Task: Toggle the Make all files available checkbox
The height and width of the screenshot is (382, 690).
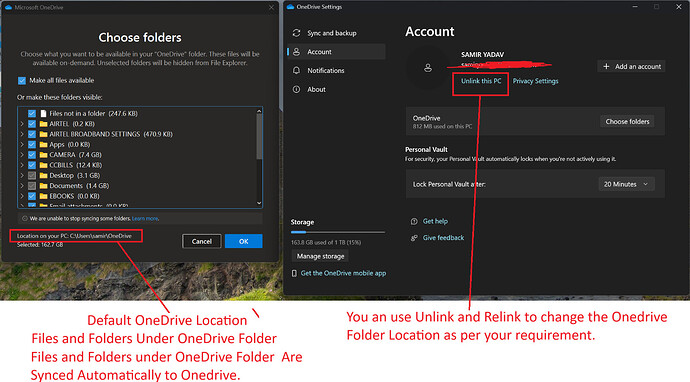Action: pos(22,81)
